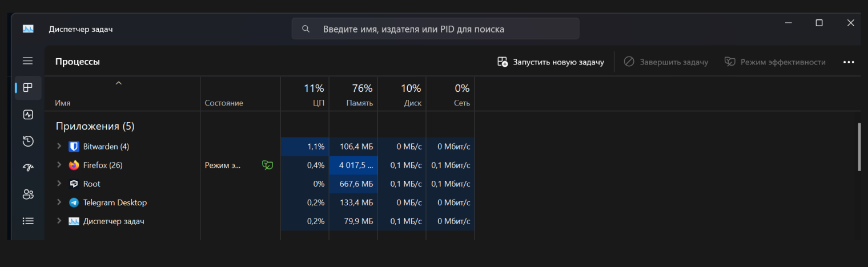Select the Processes sidebar icon

click(28, 88)
